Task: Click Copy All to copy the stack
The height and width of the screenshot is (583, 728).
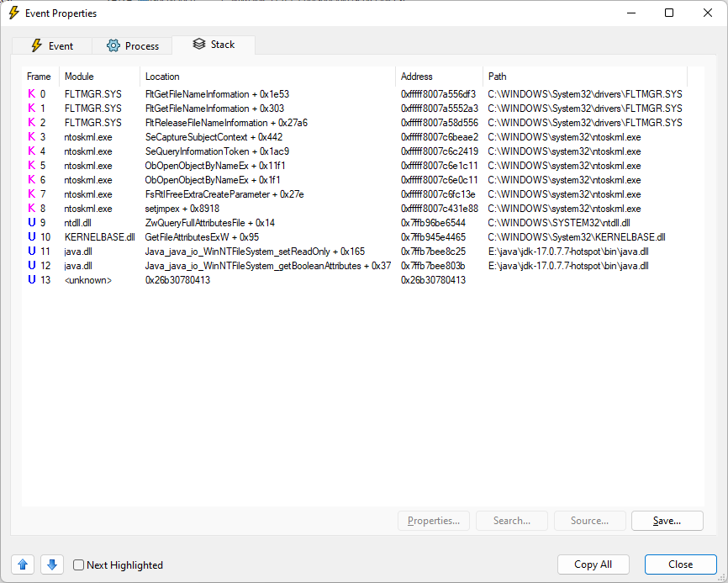Action: tap(593, 564)
